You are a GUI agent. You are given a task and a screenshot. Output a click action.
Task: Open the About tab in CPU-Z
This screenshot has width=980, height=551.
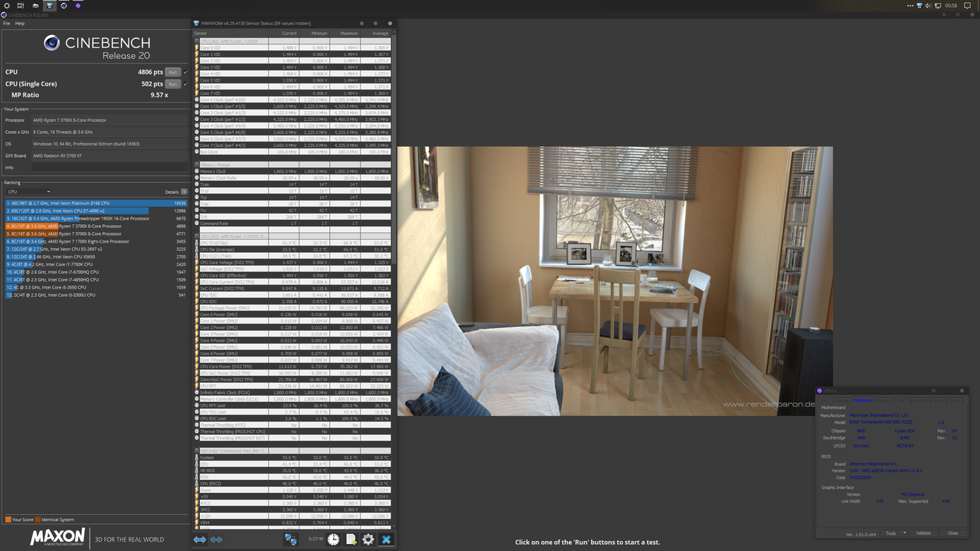coord(954,400)
